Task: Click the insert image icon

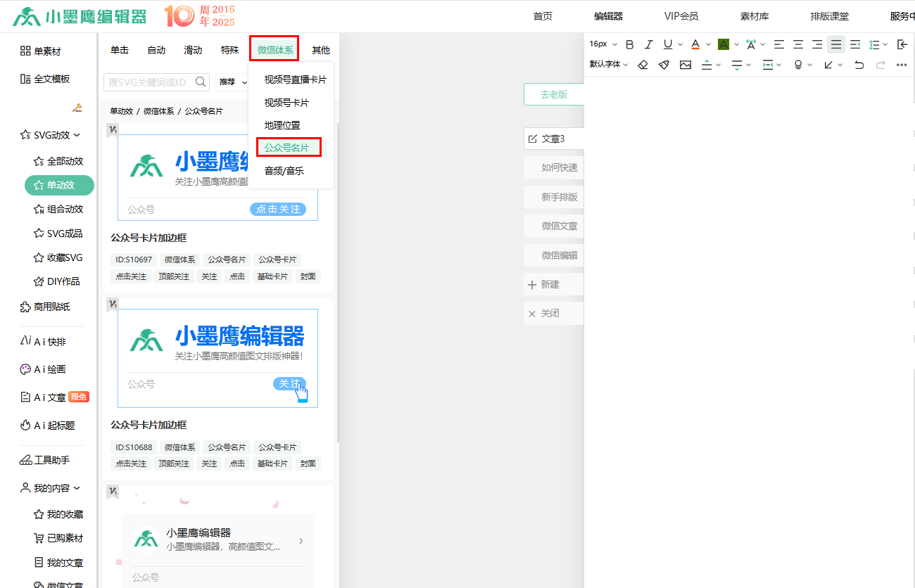Action: coord(685,65)
